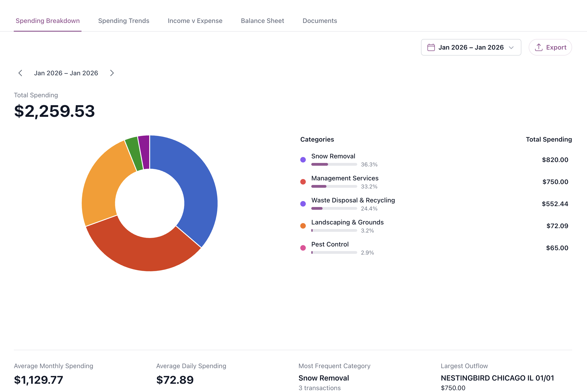
Task: Click the purple Snow Removal legend dot
Action: [303, 160]
